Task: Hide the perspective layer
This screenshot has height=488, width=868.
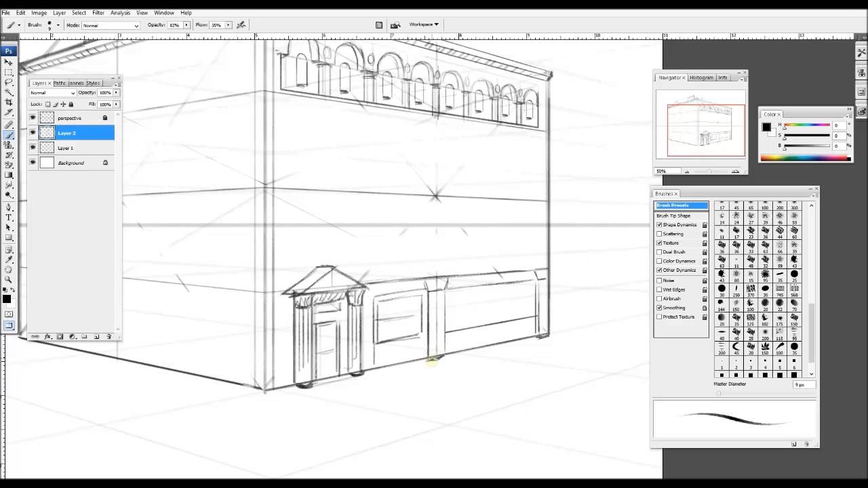Action: tap(33, 118)
